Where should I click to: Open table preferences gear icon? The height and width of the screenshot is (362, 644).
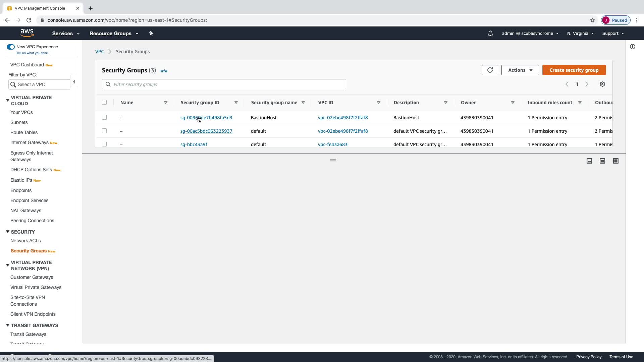602,84
